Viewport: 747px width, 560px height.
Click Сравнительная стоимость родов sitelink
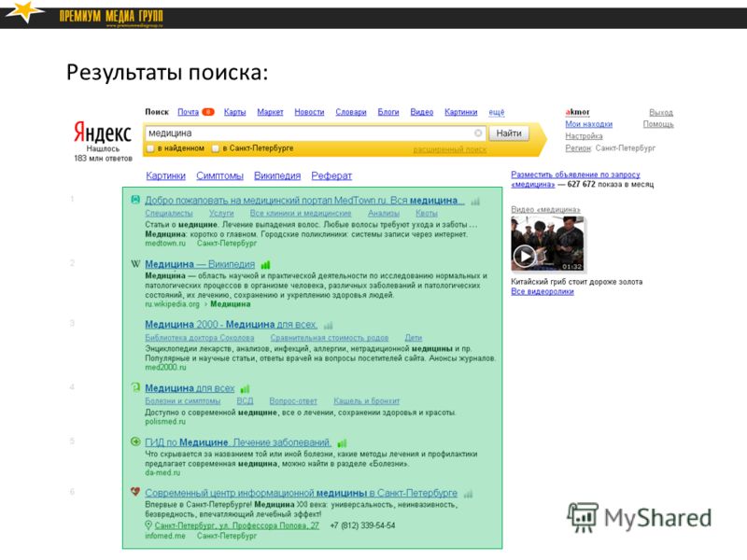[330, 338]
